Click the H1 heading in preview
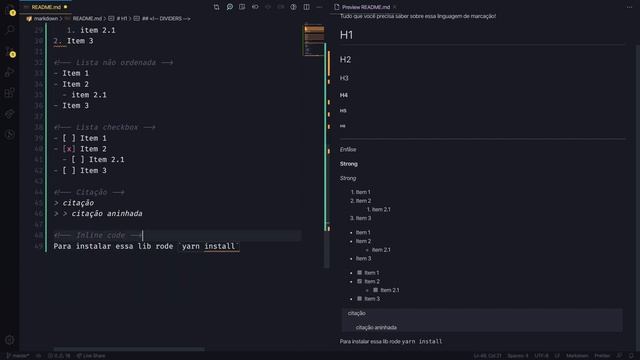Viewport: 640px width, 360px height. 346,35
